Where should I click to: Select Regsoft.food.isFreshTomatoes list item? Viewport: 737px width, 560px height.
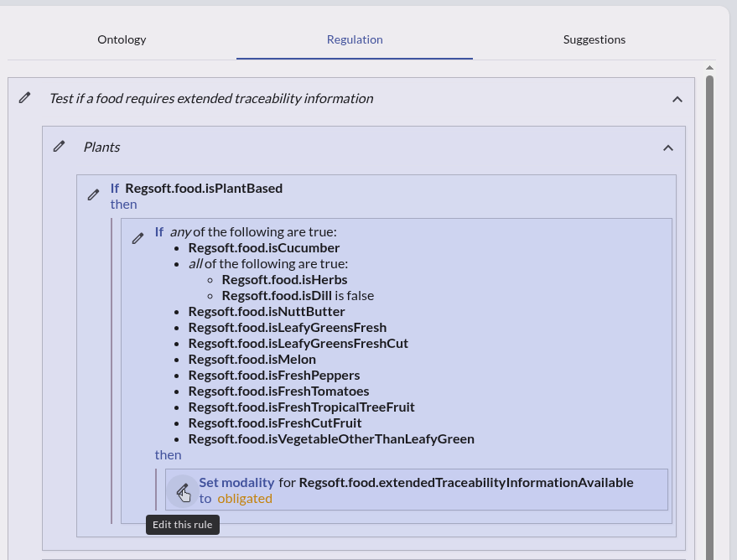pyautogui.click(x=278, y=391)
